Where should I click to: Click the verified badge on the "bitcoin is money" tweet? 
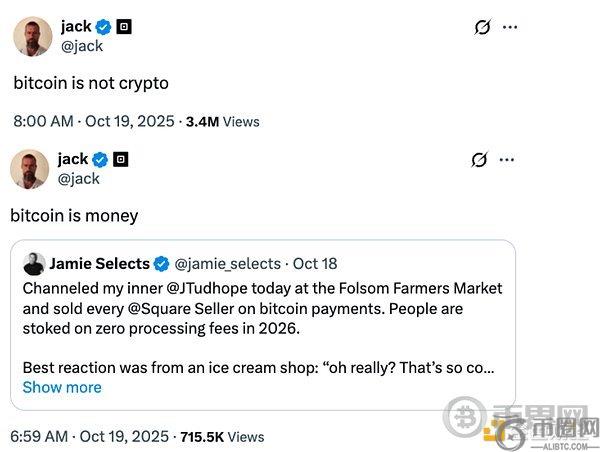pyautogui.click(x=101, y=159)
